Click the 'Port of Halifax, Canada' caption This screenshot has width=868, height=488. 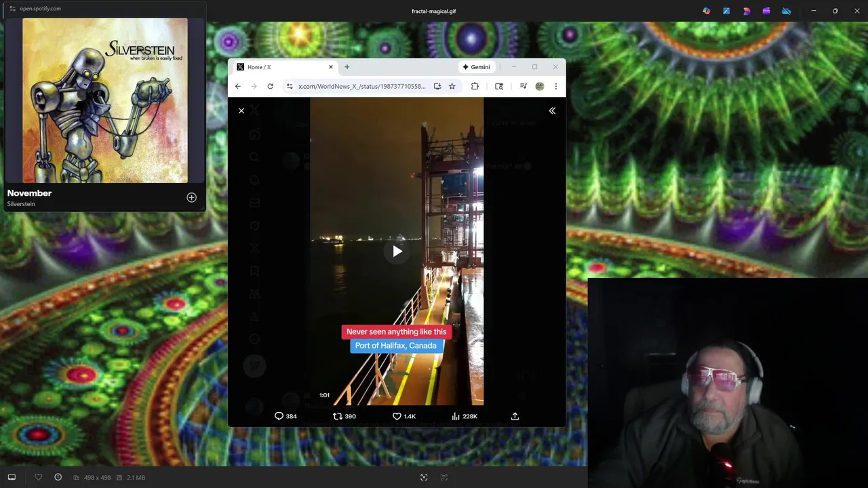396,346
